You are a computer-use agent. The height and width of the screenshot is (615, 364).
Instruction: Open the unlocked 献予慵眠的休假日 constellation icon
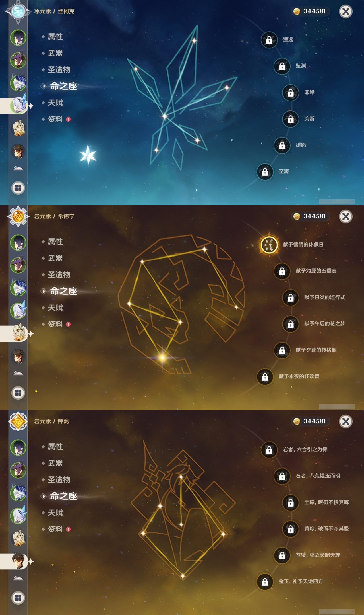click(x=269, y=245)
